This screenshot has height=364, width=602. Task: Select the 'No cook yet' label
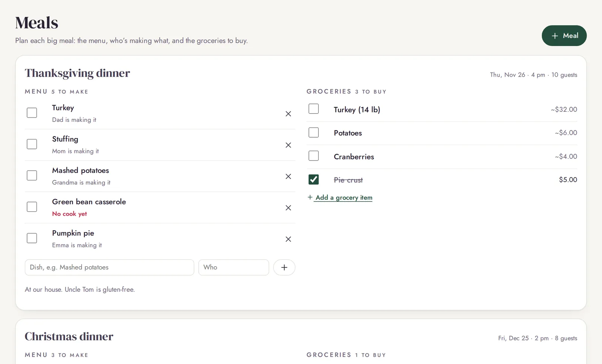tap(70, 214)
